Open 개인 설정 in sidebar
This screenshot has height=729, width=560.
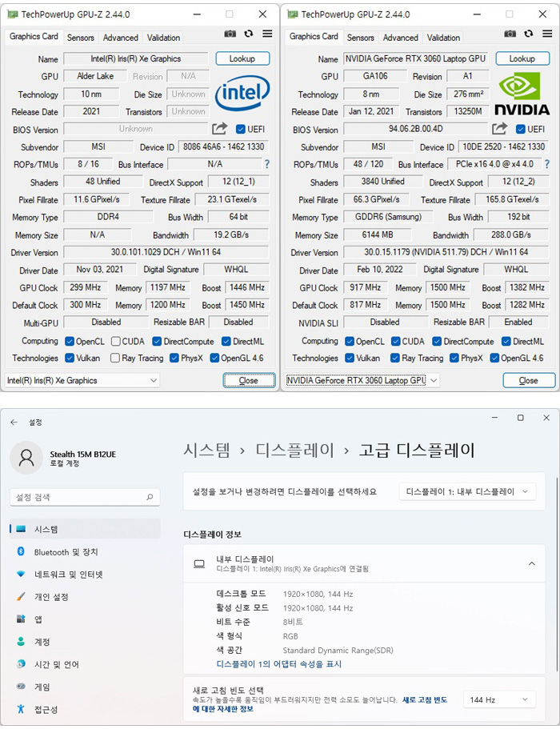85,596
